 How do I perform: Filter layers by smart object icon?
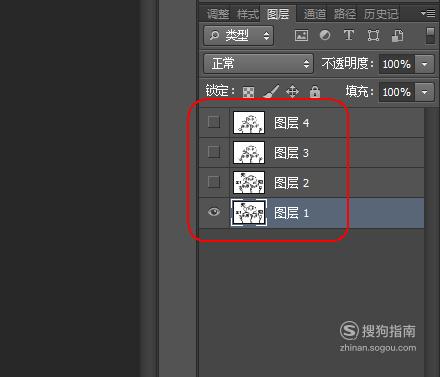click(x=397, y=36)
